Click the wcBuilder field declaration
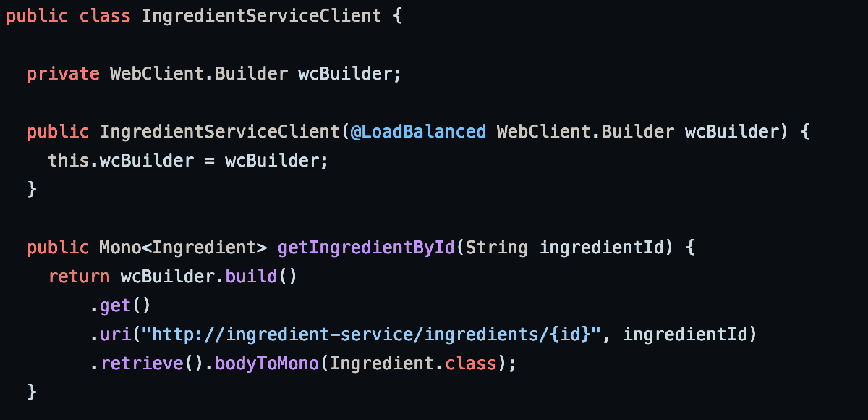This screenshot has height=420, width=868. click(346, 74)
